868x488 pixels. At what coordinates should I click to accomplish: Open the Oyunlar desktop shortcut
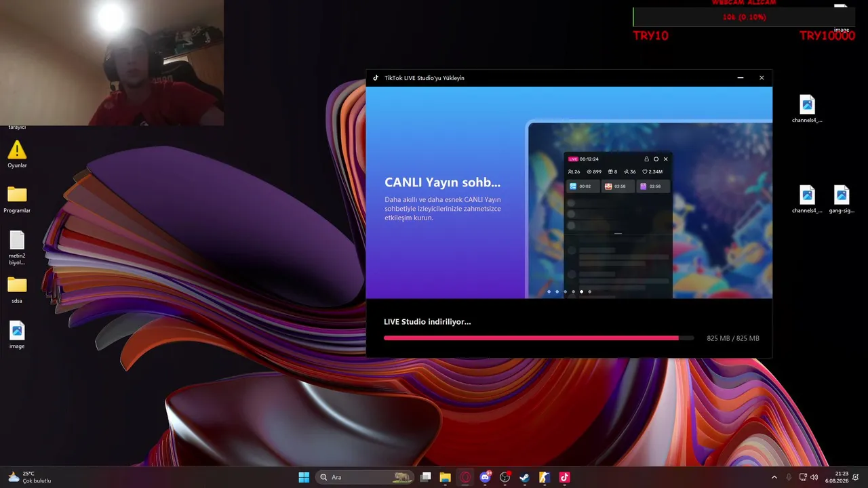click(x=17, y=154)
